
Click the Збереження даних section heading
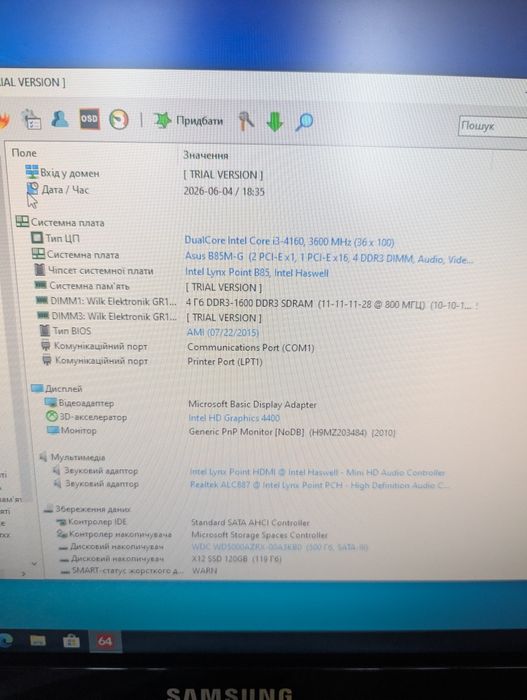[x=88, y=508]
